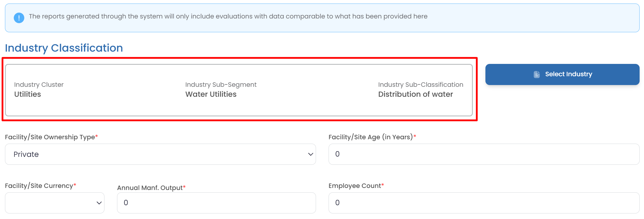The width and height of the screenshot is (644, 219).
Task: Click the Annual Manf. Output label
Action: [x=150, y=188]
